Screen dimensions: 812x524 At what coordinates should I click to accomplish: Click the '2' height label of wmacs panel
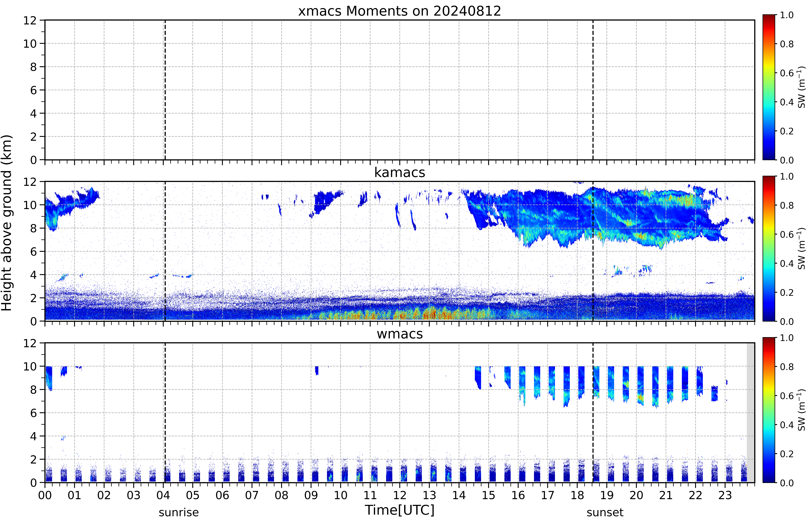(x=33, y=460)
